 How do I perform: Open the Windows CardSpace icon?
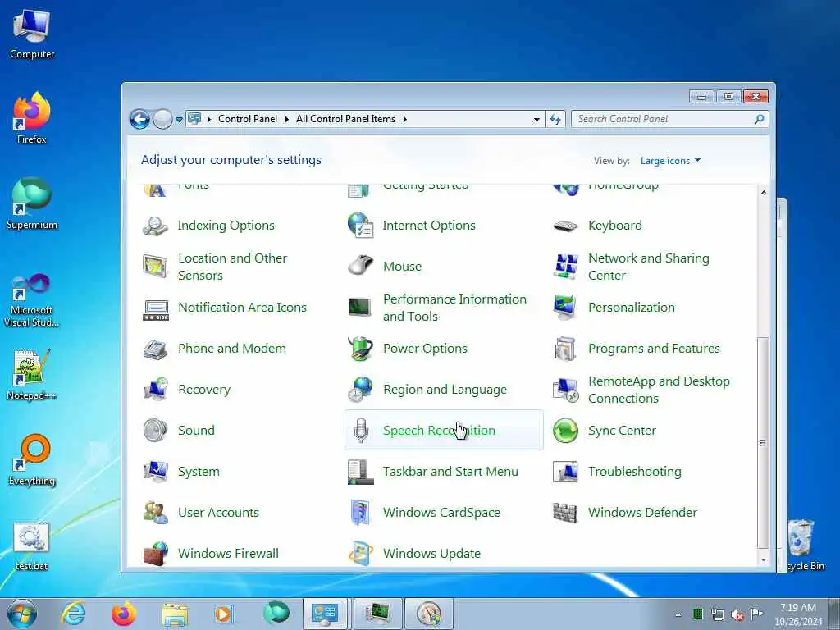tap(361, 513)
